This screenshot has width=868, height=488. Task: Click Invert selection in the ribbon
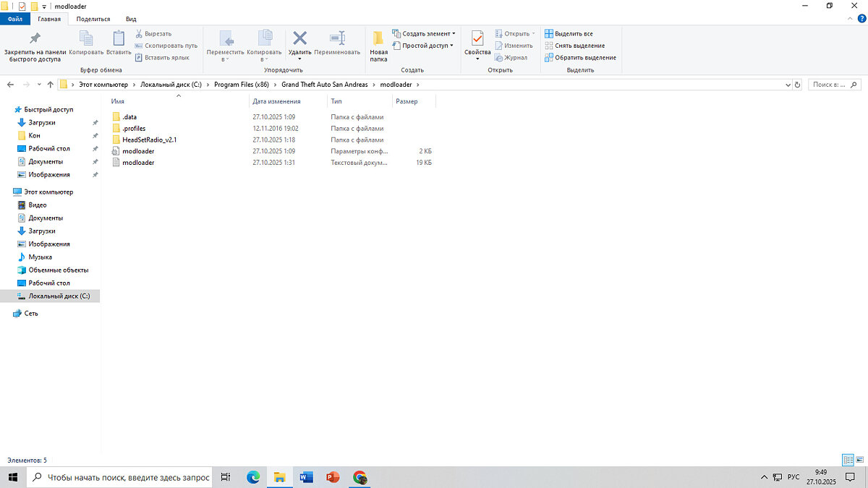580,57
